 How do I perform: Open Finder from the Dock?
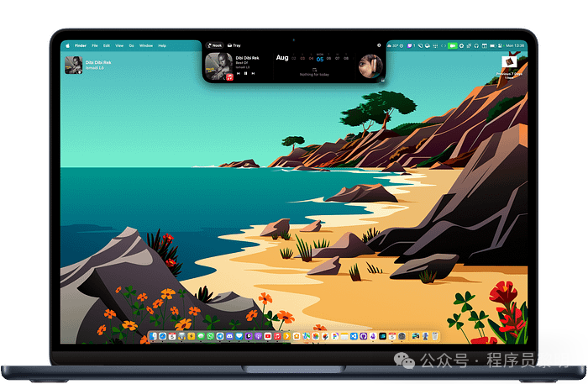[x=153, y=336]
